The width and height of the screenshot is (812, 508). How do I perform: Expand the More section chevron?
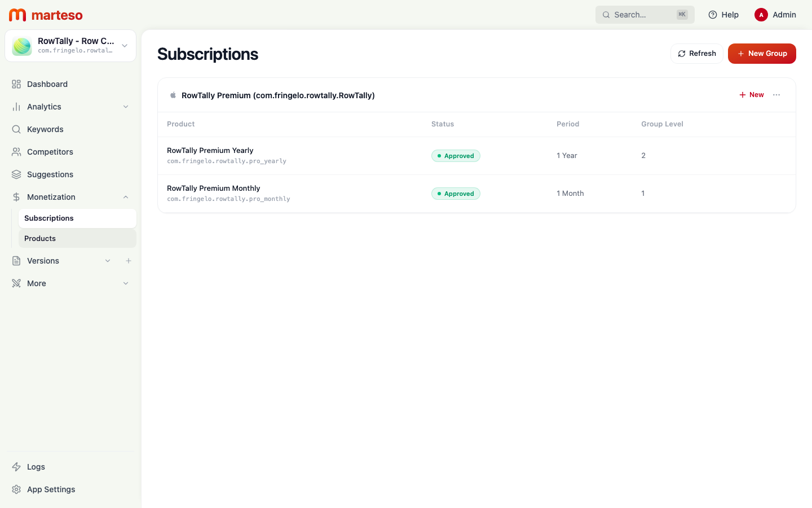pos(126,283)
